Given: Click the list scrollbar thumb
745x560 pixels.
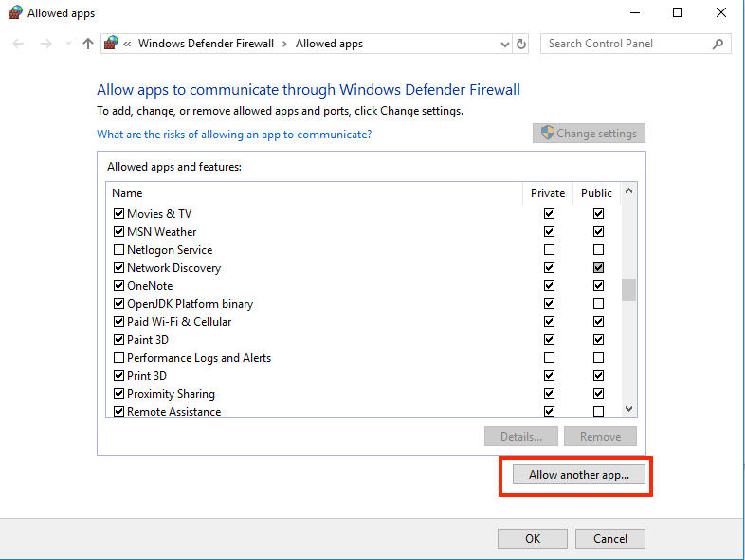Looking at the screenshot, I should [628, 290].
